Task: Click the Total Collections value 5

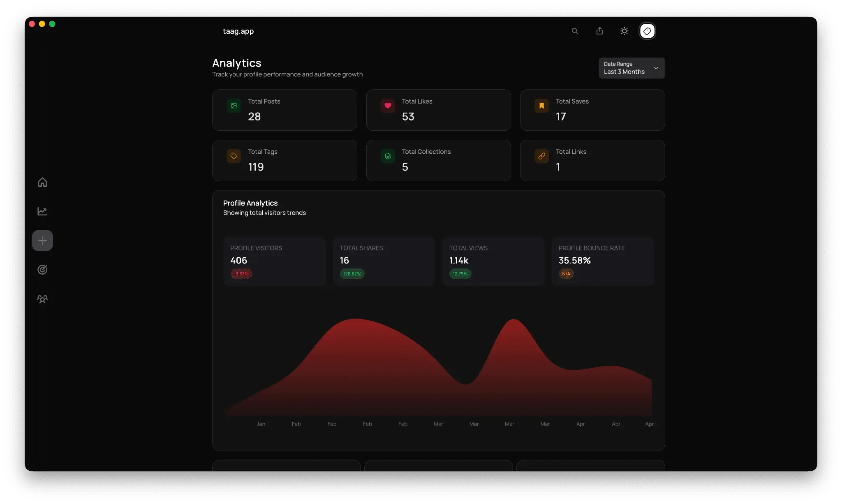Action: 405,167
